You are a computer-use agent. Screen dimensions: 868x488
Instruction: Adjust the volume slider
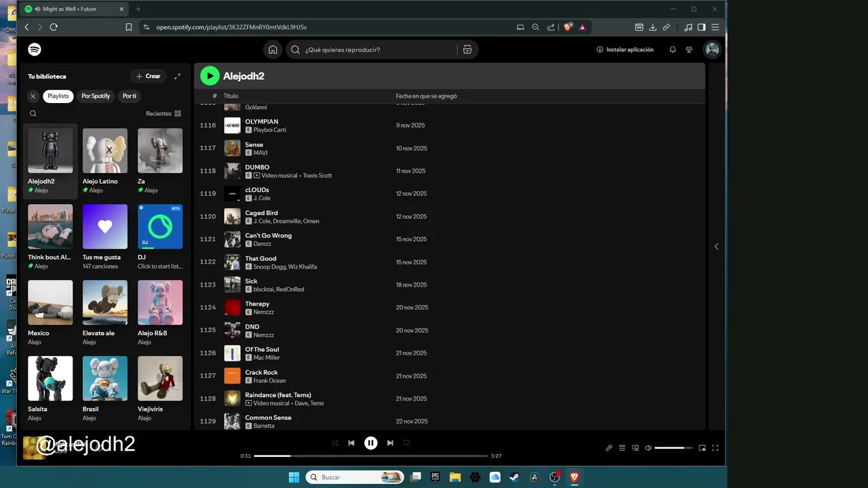tap(673, 448)
